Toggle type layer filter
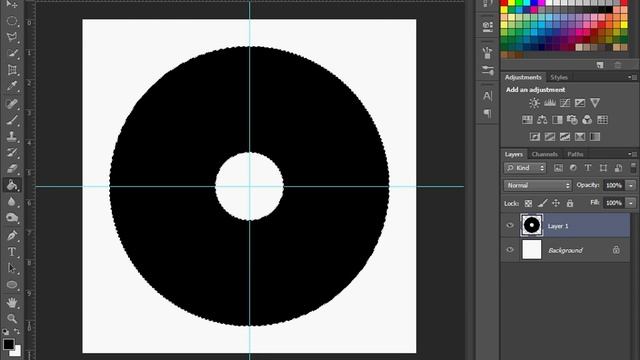This screenshot has height=360, width=640. click(x=588, y=168)
